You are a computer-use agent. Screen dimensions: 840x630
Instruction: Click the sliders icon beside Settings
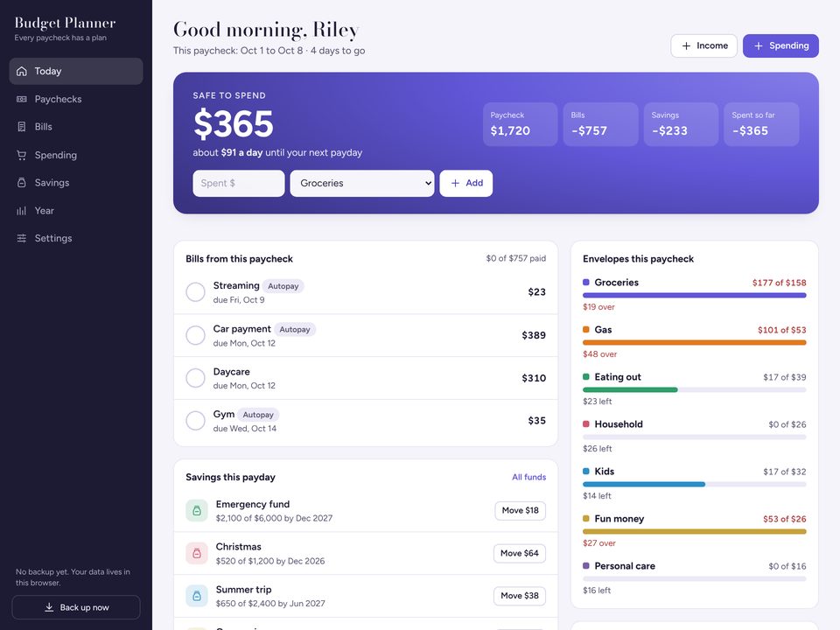coord(21,238)
